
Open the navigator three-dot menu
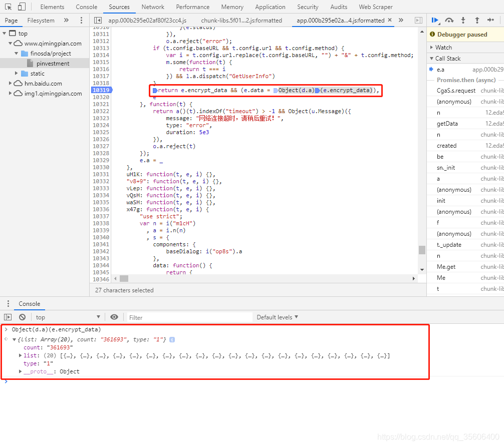(81, 20)
